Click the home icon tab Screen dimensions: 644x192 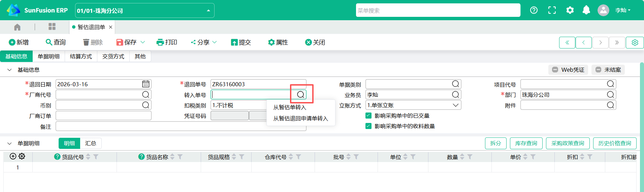coord(17,27)
